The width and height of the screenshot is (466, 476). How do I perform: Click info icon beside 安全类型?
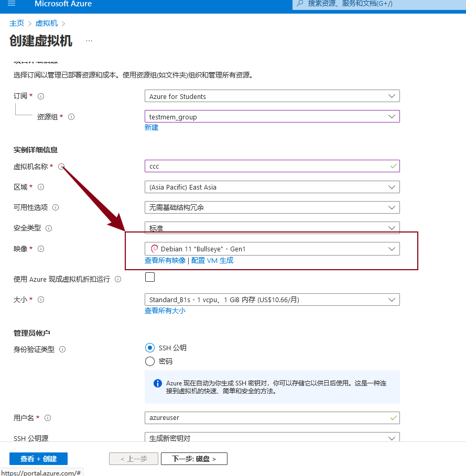click(49, 228)
